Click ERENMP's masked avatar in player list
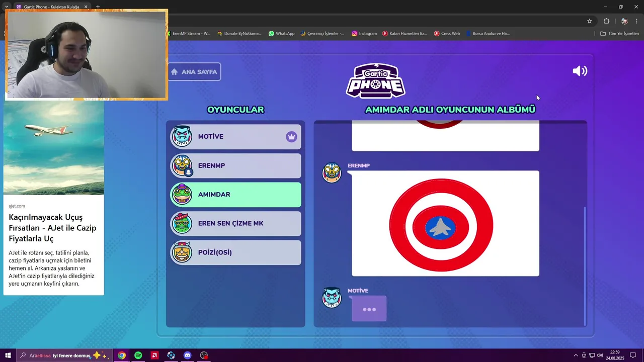The width and height of the screenshot is (644, 362). click(182, 165)
